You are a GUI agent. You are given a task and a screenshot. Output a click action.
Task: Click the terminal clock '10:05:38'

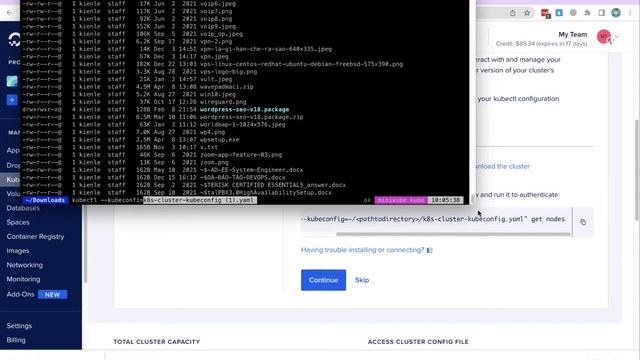point(446,200)
